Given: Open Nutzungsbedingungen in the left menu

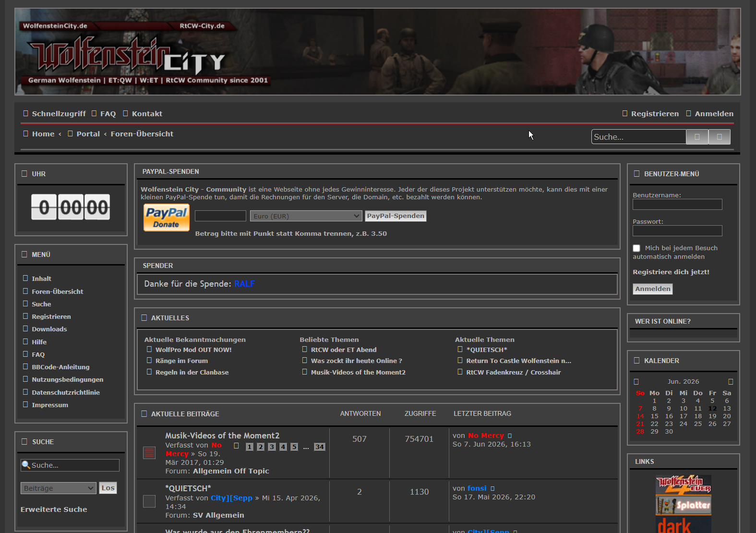Looking at the screenshot, I should click(68, 379).
